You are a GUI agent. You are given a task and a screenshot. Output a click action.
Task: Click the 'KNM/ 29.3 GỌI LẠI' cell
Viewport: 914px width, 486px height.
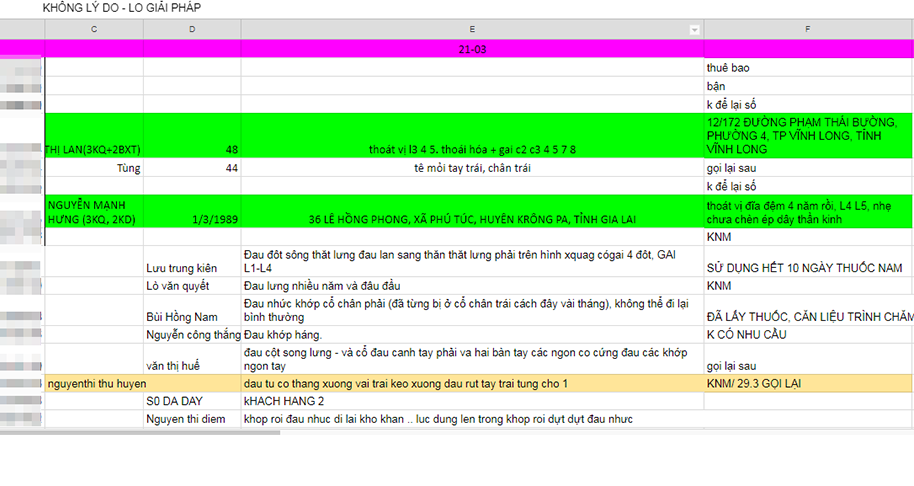coord(808,383)
